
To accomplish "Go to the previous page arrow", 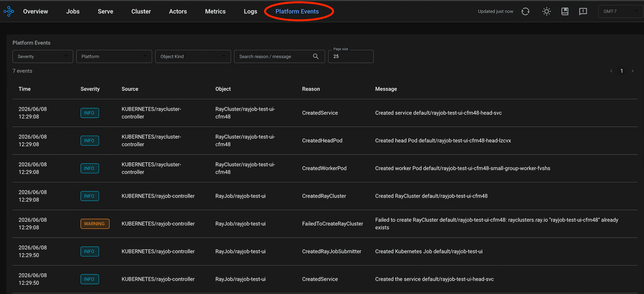I will point(611,71).
